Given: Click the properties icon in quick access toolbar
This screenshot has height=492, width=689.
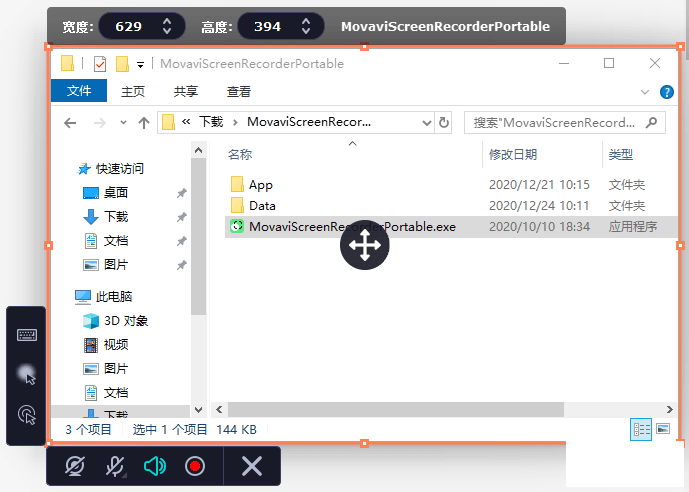Looking at the screenshot, I should 100,64.
